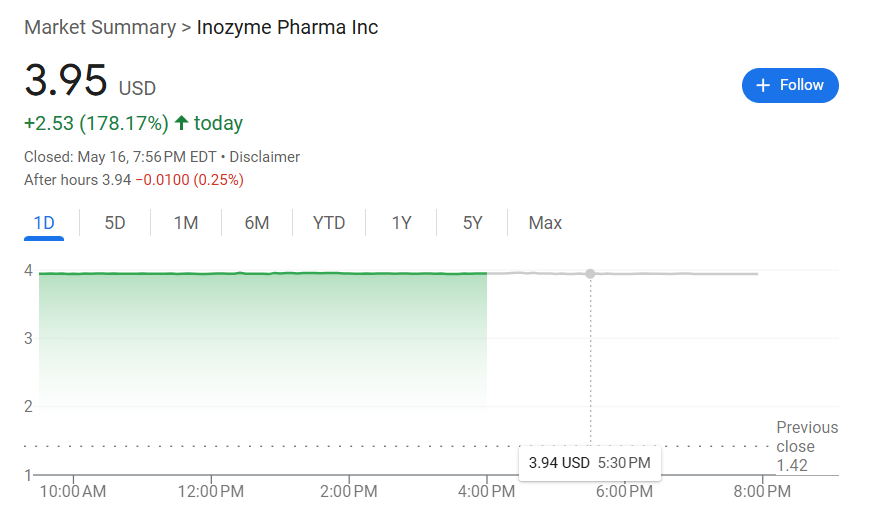875x525 pixels.
Task: Select the YTD range tab
Action: pos(329,223)
